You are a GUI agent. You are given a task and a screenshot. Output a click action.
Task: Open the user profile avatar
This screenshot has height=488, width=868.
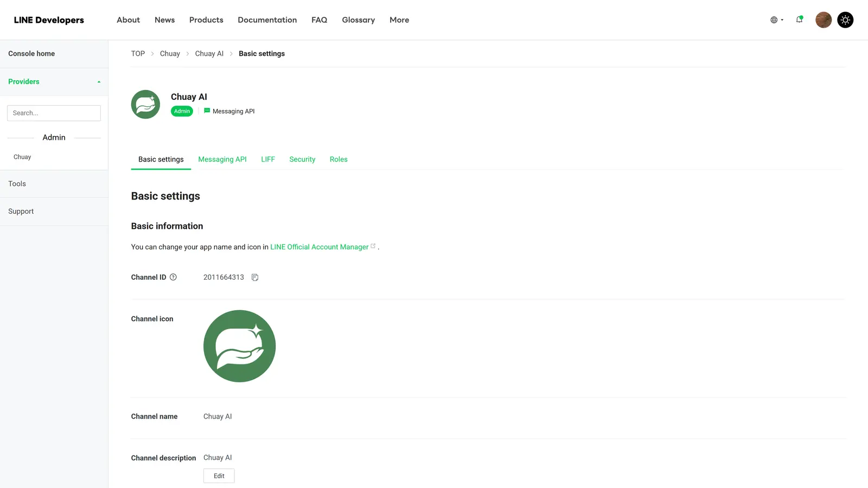coord(824,20)
